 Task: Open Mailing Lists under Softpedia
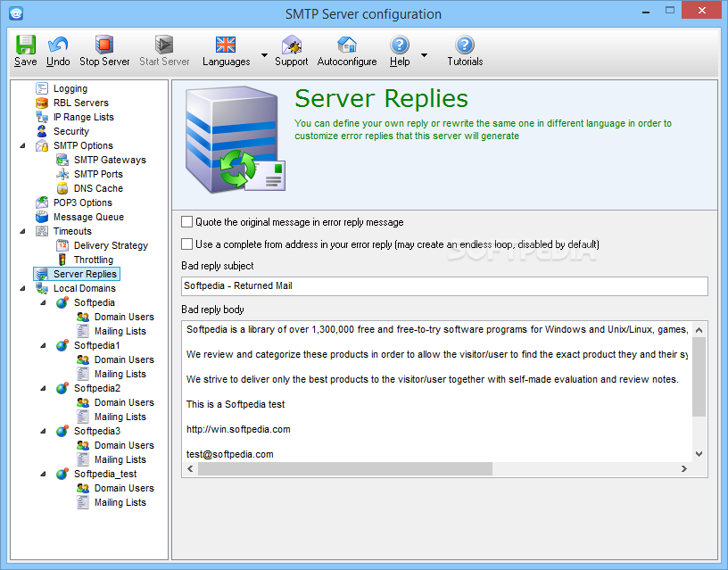coord(120,331)
